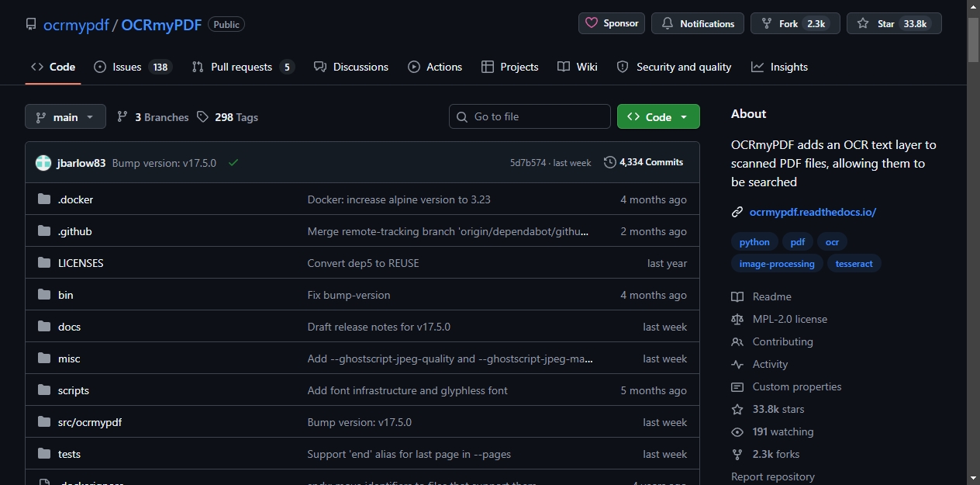
Task: Open the .github folder
Action: (74, 231)
